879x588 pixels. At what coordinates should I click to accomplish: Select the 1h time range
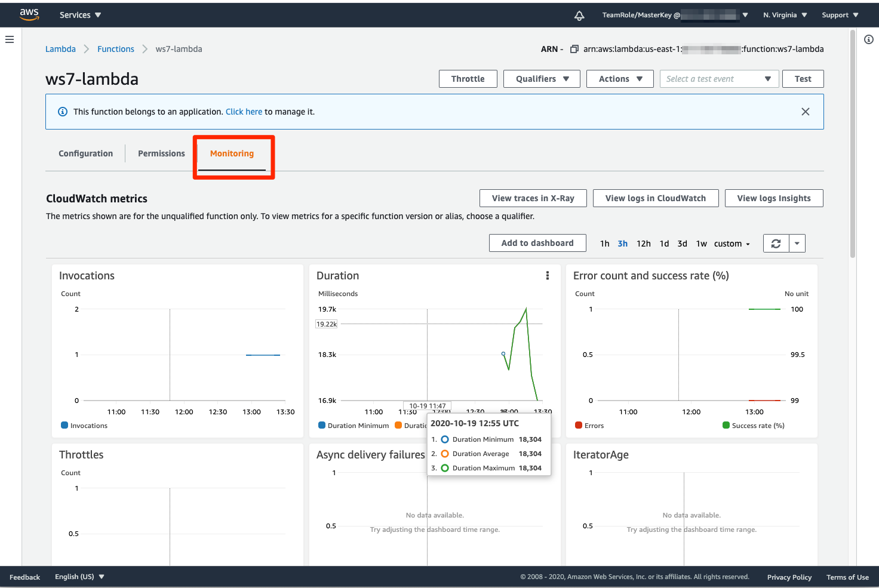pyautogui.click(x=605, y=244)
